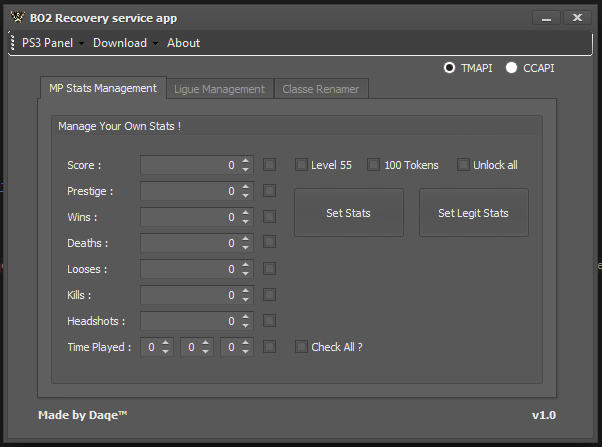The height and width of the screenshot is (447, 602).
Task: Click the v1.0 version label
Action: (544, 415)
